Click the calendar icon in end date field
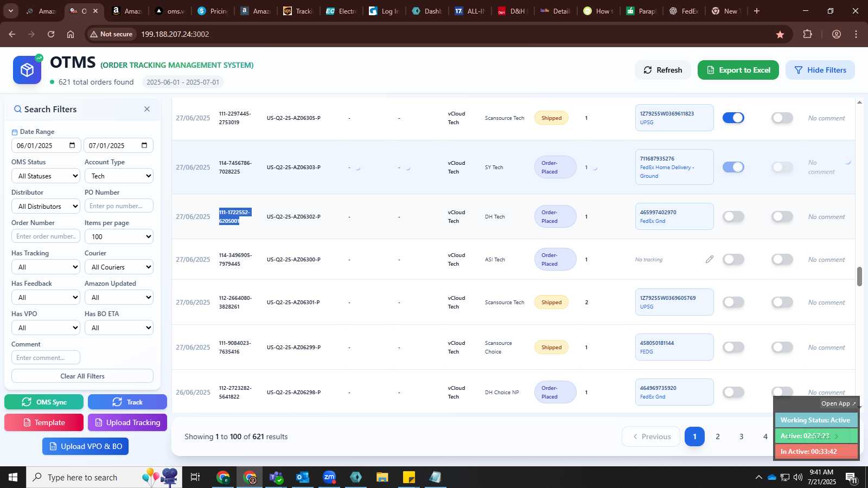Image resolution: width=868 pixels, height=488 pixels. pos(144,145)
